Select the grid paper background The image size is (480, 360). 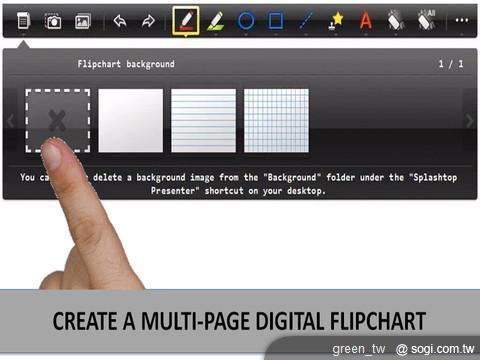click(x=276, y=121)
